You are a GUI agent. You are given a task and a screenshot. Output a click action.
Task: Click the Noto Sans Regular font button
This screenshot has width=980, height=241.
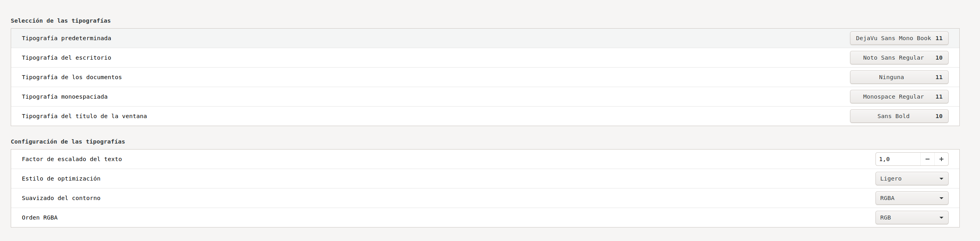[899, 58]
